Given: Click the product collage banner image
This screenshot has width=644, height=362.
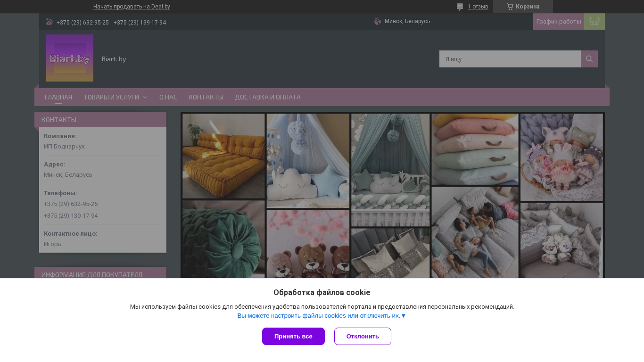Looking at the screenshot, I should tap(393, 195).
